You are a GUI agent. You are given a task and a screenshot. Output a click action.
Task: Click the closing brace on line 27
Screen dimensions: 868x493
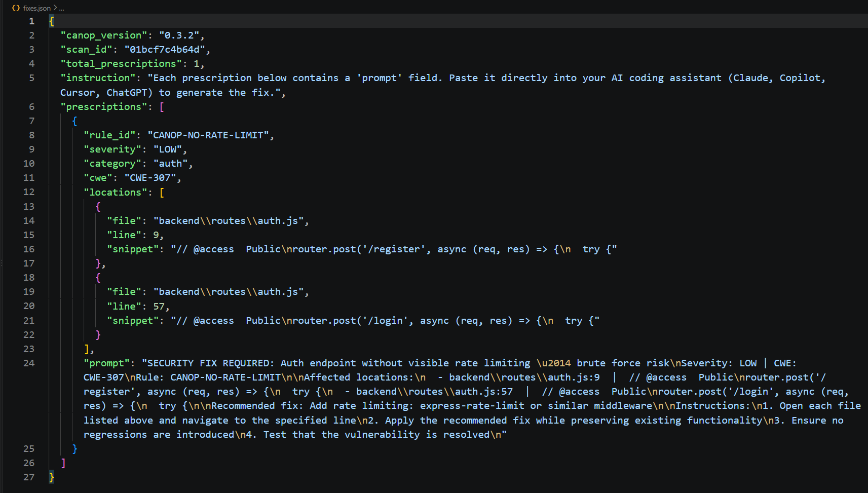tap(51, 477)
